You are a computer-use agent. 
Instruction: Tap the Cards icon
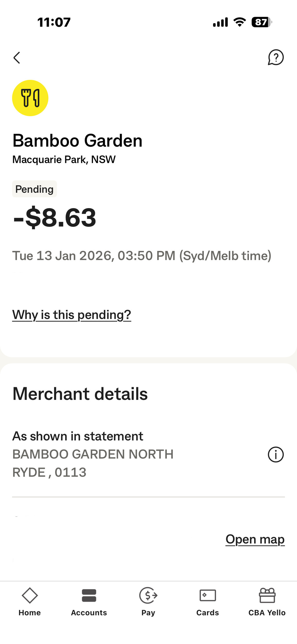click(208, 595)
